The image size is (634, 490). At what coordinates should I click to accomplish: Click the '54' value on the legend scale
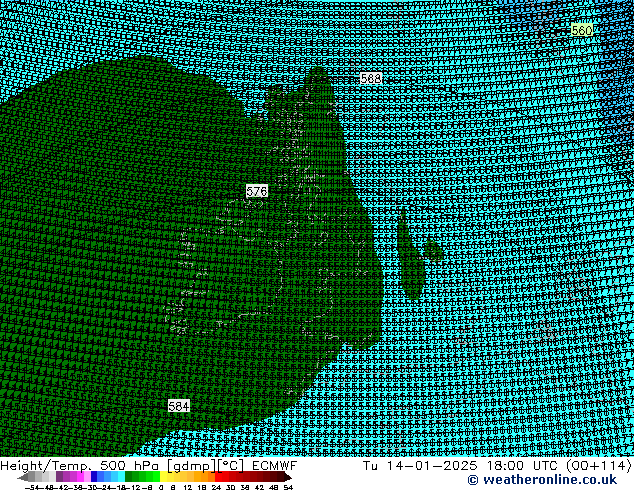pyautogui.click(x=288, y=487)
